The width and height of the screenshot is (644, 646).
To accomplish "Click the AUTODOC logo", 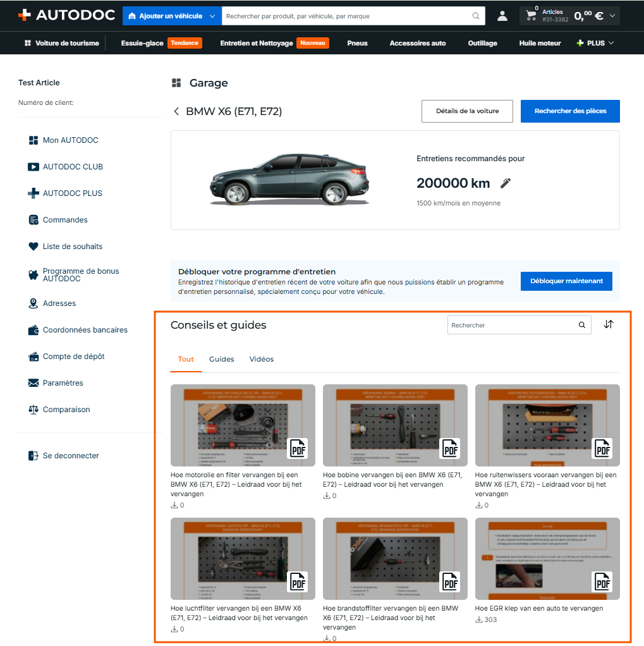I will (67, 15).
